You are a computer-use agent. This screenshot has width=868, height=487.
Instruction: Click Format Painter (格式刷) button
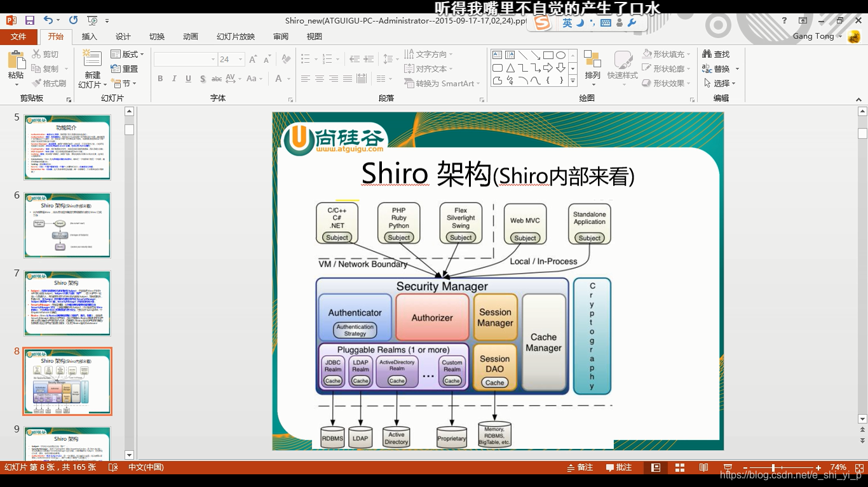[49, 83]
